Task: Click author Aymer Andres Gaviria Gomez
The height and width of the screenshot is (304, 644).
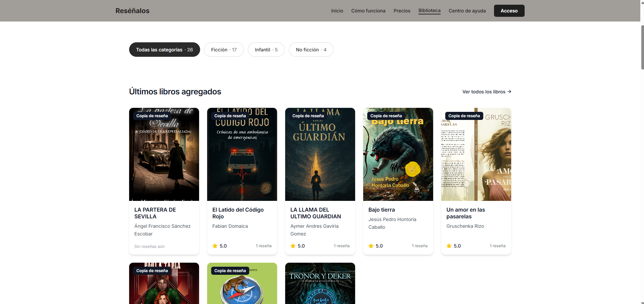Action: 314,230
